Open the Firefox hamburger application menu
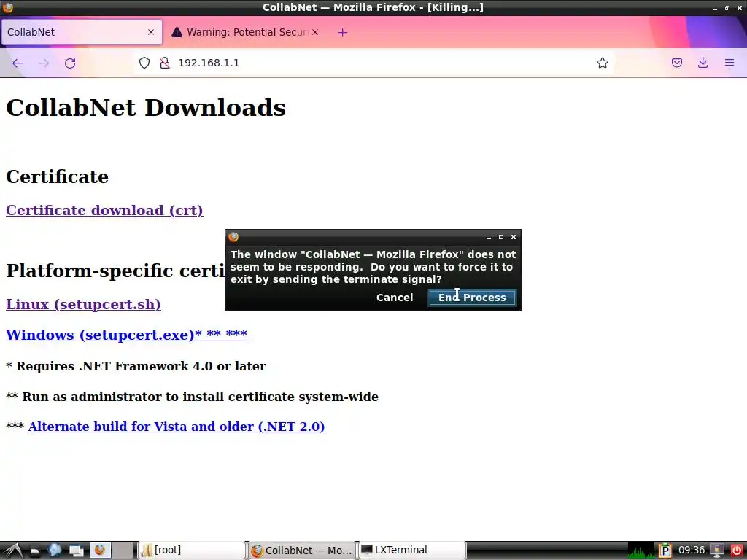Viewport: 747px width, 560px height. (x=729, y=63)
